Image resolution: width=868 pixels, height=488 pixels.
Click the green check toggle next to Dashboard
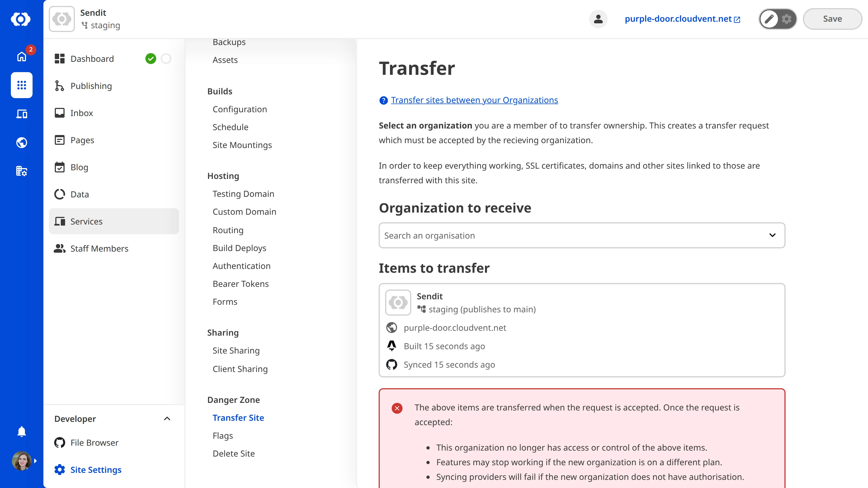click(151, 58)
